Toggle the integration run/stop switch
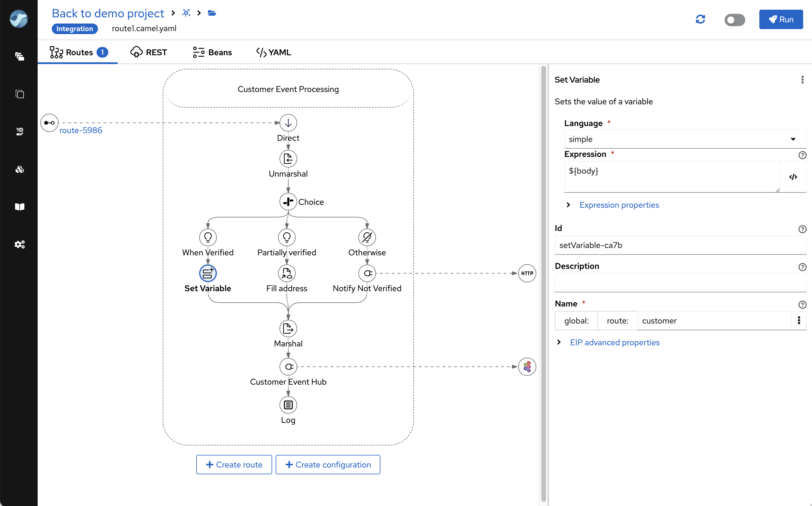 (x=734, y=19)
